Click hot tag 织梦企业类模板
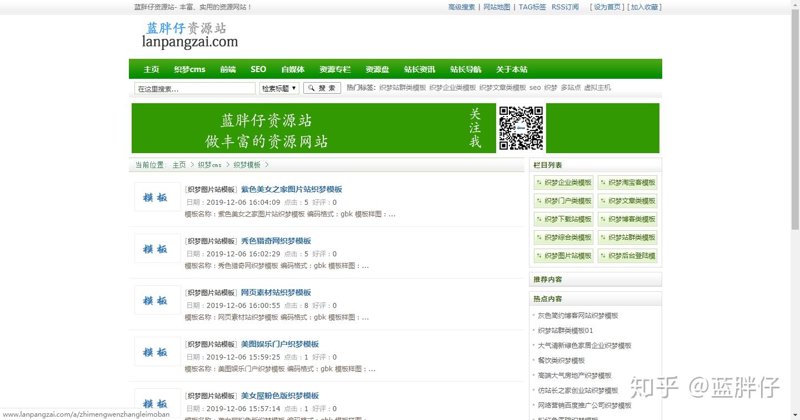This screenshot has width=800, height=420. [x=453, y=88]
